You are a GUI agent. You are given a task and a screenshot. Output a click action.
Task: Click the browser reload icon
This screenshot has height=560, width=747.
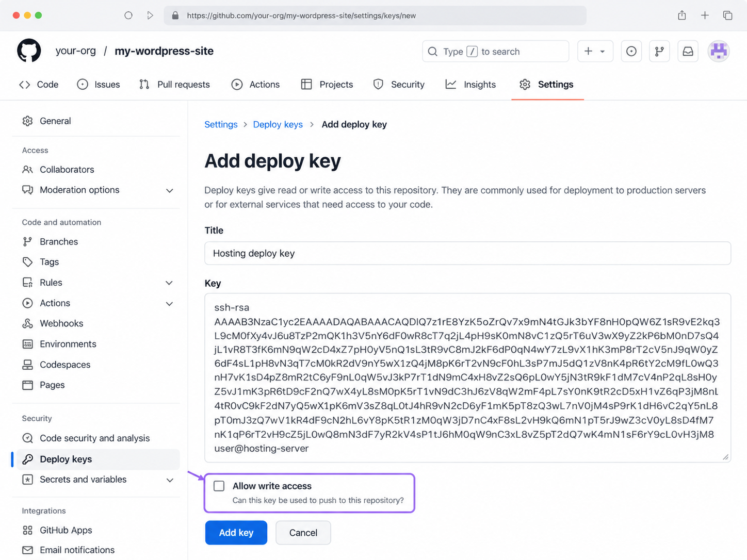tap(128, 15)
